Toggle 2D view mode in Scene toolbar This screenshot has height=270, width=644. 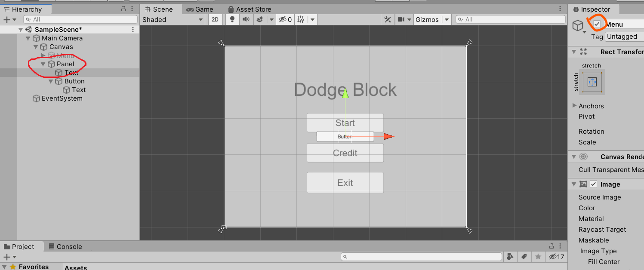(x=215, y=19)
